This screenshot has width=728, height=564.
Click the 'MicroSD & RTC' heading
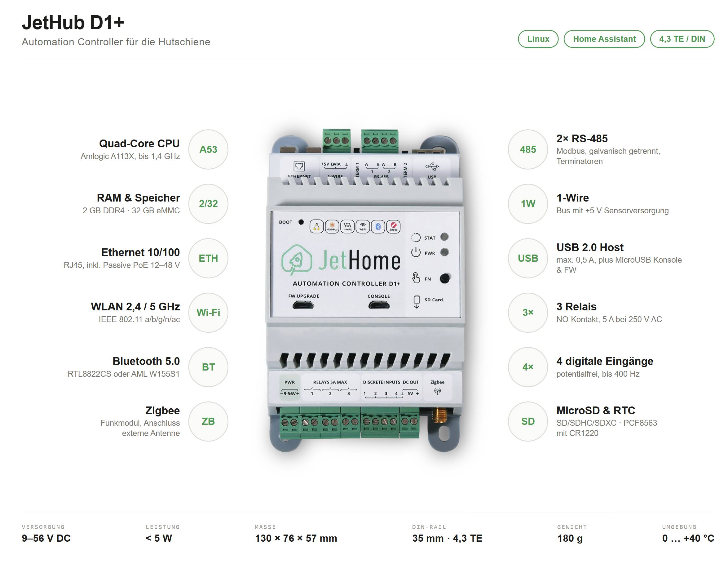click(x=596, y=410)
